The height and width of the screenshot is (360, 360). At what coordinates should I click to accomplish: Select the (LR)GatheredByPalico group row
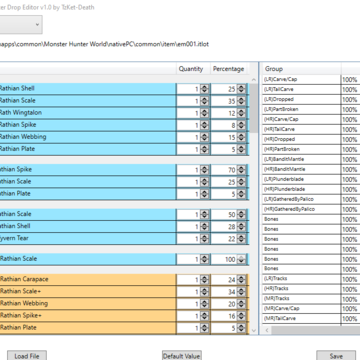301,199
